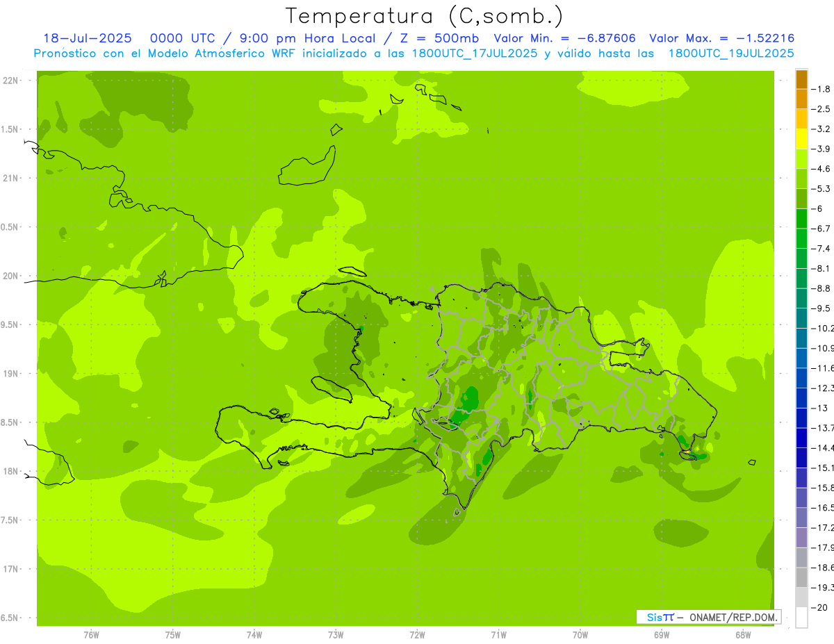The width and height of the screenshot is (834, 644).
Task: Click the '-8.8' legend value
Action: tap(821, 288)
